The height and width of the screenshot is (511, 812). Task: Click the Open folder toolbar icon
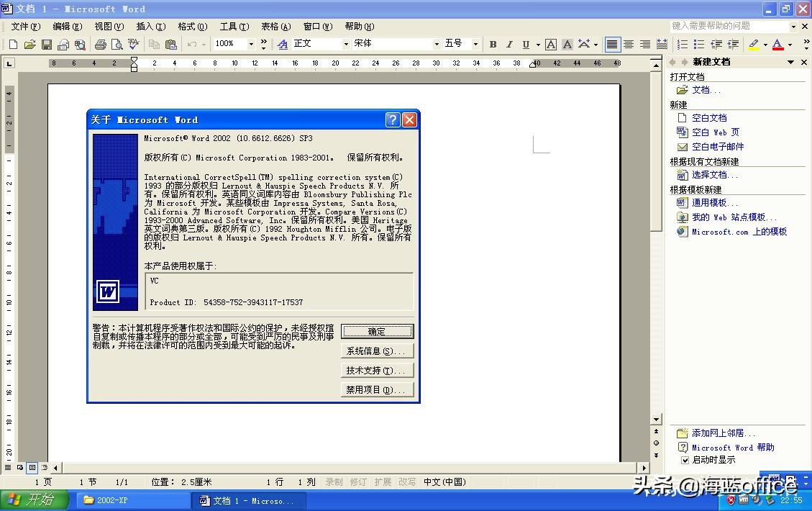(x=30, y=45)
